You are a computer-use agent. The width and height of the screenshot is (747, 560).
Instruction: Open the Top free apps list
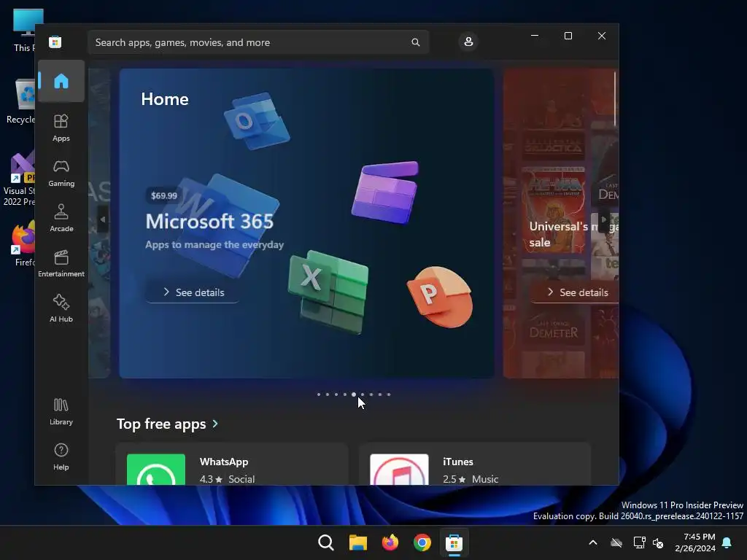[161, 424]
